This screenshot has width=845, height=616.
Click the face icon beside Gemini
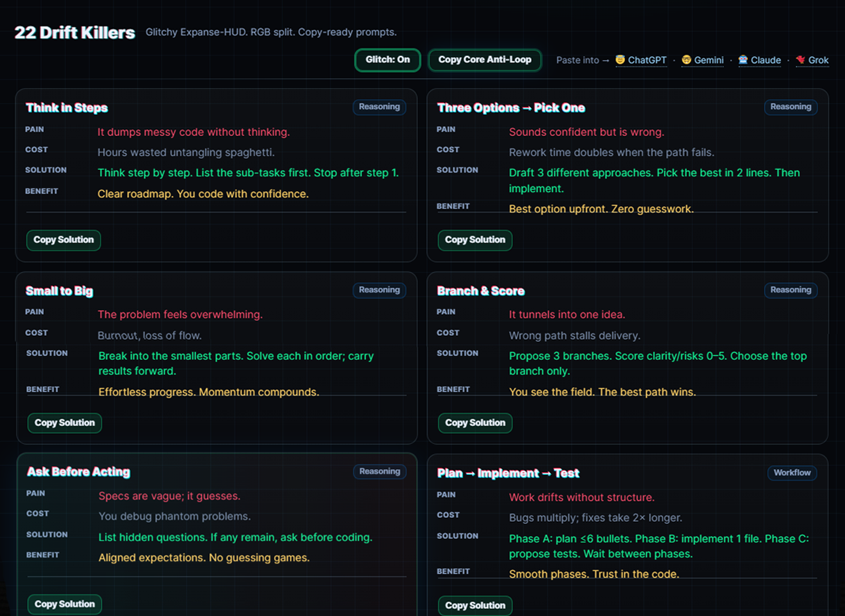(686, 60)
